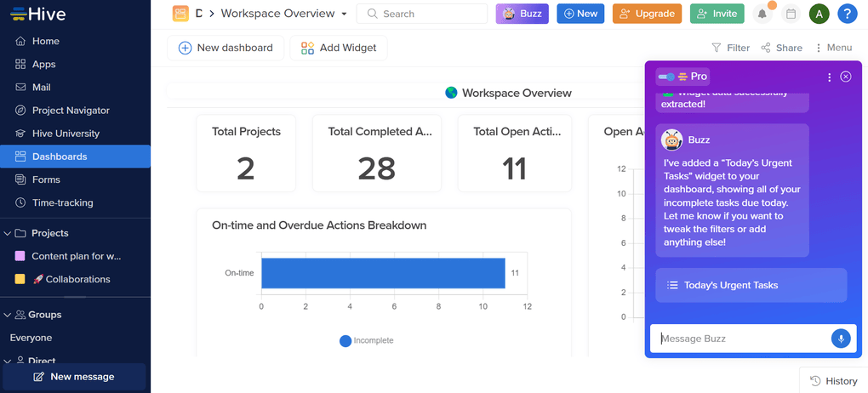The width and height of the screenshot is (868, 393).
Task: Collapse the Groups section in sidebar
Action: [x=8, y=315]
